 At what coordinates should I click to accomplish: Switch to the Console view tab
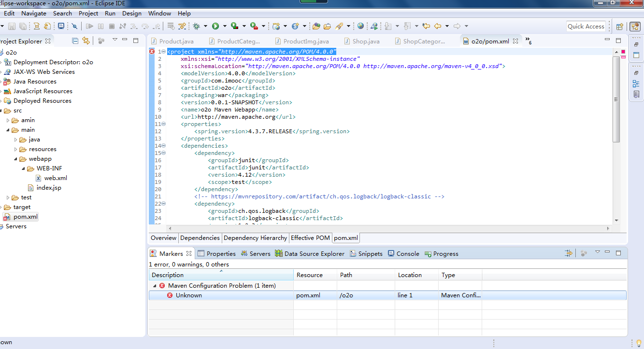pos(403,253)
